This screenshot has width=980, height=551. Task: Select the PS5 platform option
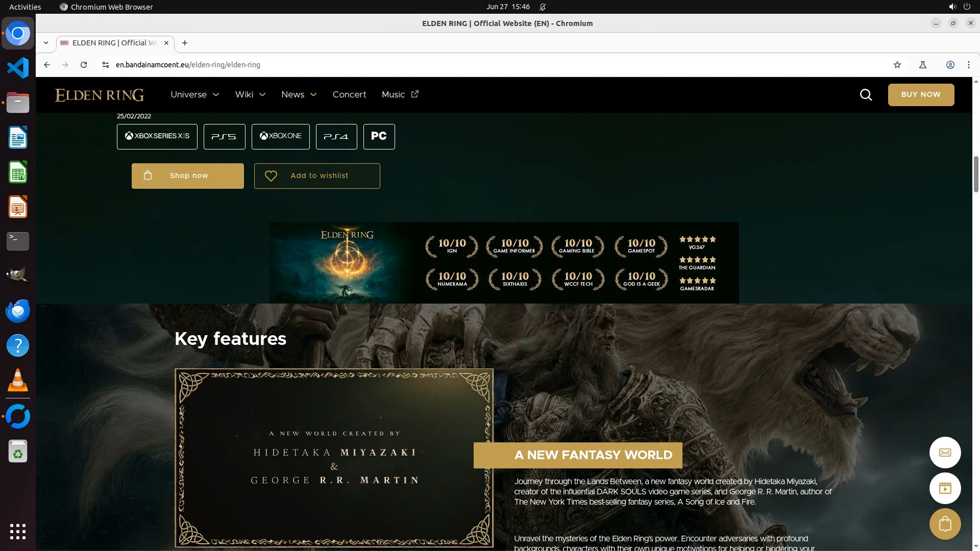224,137
